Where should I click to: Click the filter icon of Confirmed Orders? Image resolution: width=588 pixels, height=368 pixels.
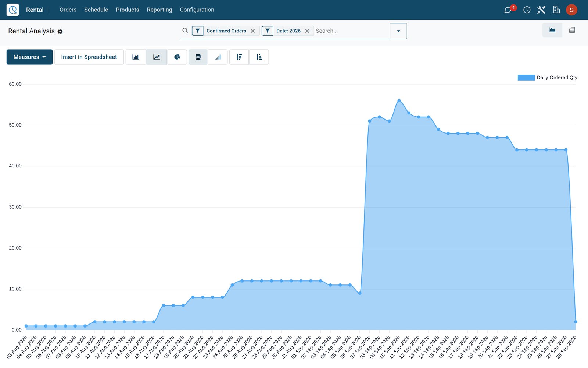click(198, 31)
